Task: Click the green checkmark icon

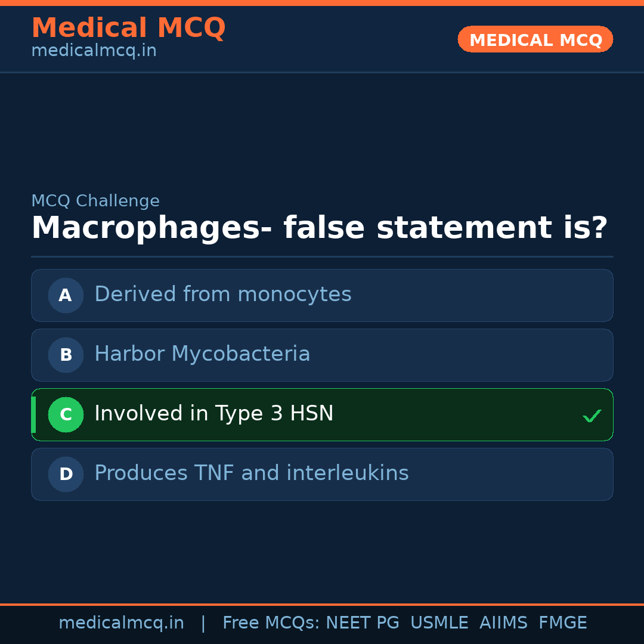Action: tap(592, 416)
